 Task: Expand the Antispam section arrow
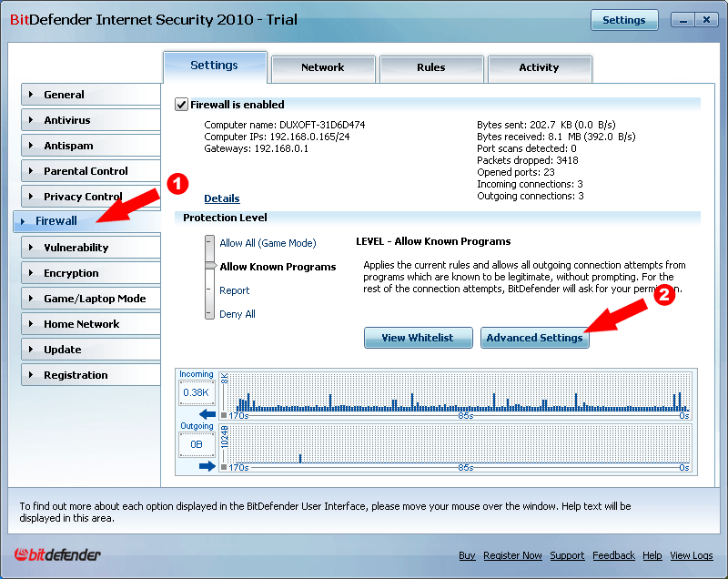click(31, 146)
